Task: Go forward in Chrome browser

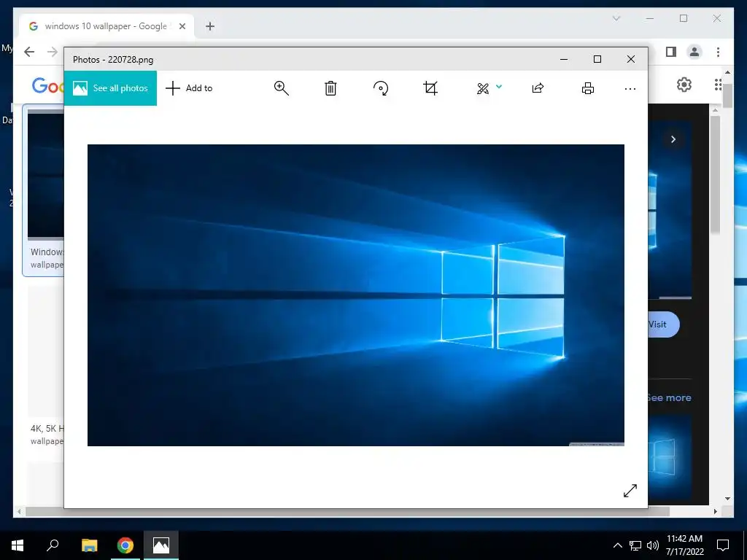Action: (53, 52)
